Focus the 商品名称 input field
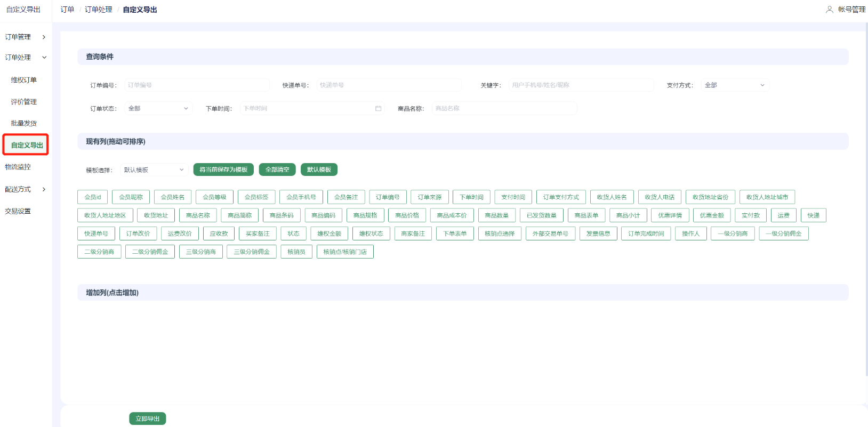This screenshot has height=427, width=868. 504,108
